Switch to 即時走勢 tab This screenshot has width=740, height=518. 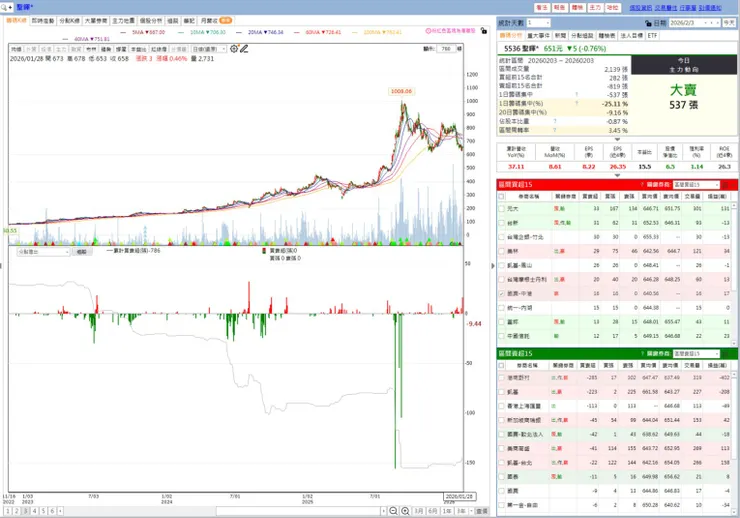point(43,21)
